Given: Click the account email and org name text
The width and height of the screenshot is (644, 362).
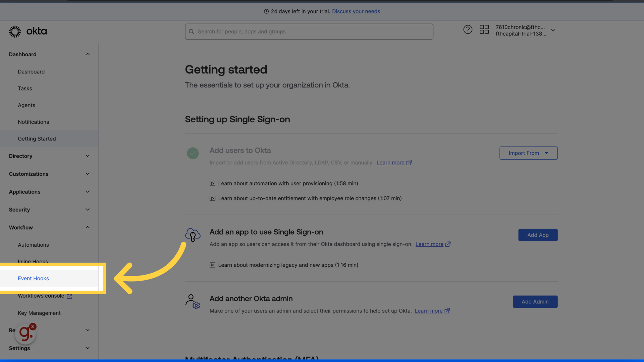Looking at the screenshot, I should click(x=521, y=31).
